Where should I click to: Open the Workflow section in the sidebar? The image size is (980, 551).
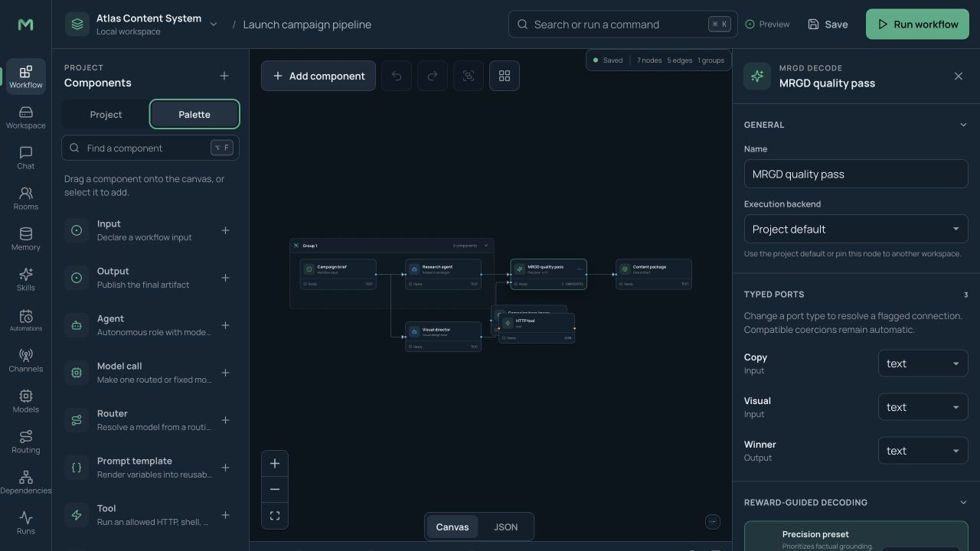(x=26, y=77)
